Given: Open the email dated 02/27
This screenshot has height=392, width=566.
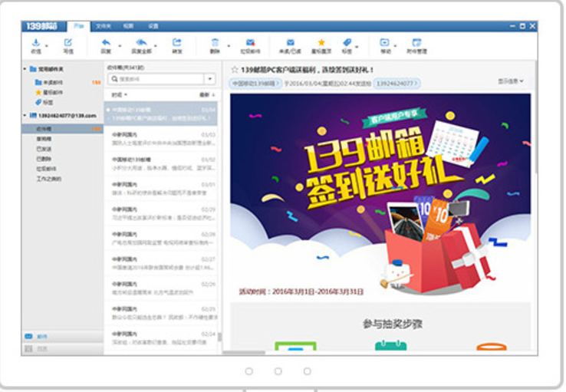Looking at the screenshot, I should 161,263.
